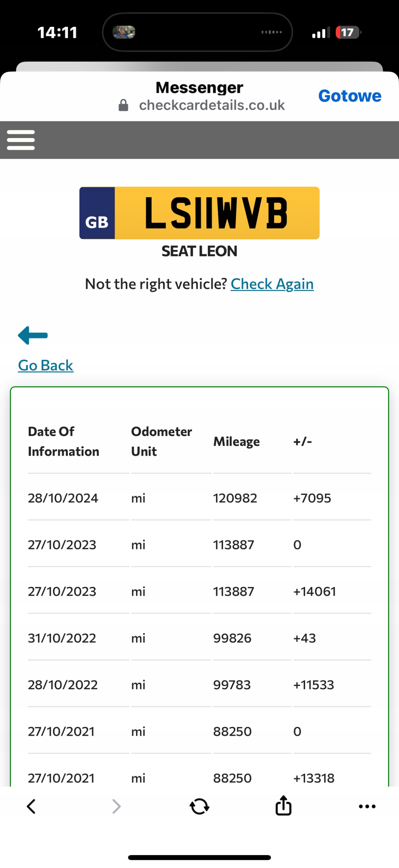Image resolution: width=399 pixels, height=868 pixels.
Task: Tap the +14061 mileage change value
Action: 315,591
